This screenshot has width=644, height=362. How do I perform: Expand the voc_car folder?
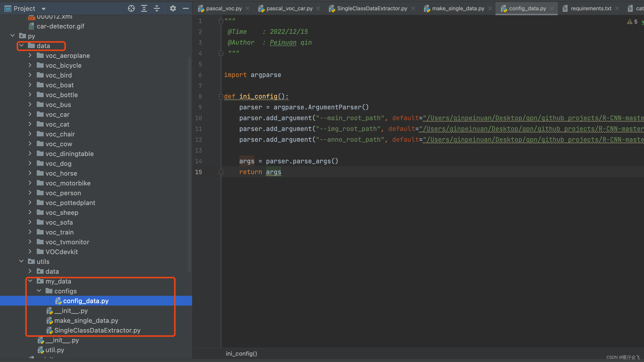(x=30, y=114)
